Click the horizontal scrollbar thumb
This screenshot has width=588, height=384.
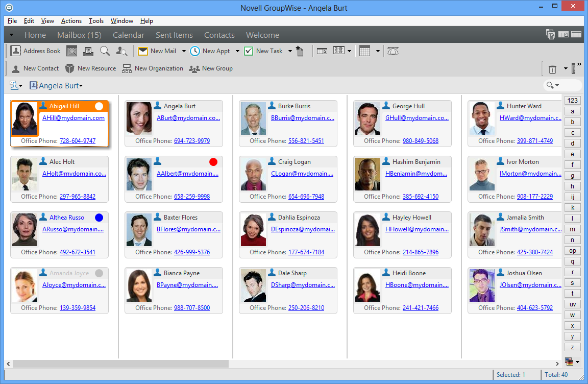(120, 364)
